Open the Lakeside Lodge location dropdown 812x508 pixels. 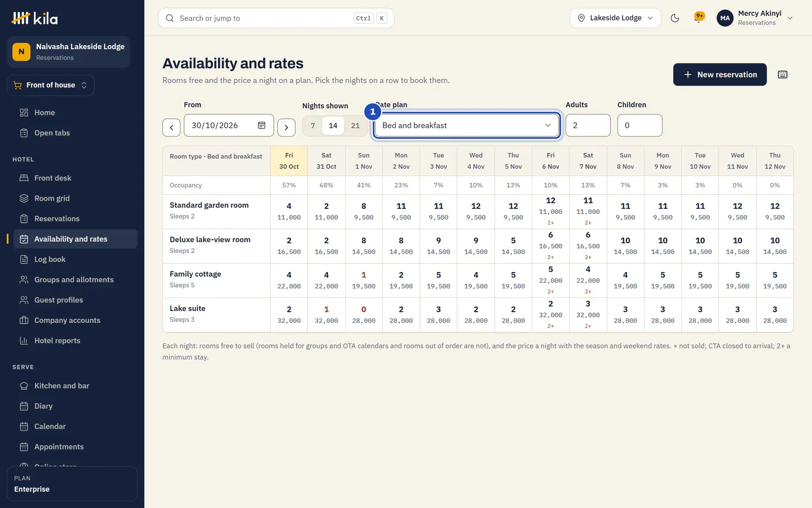coord(615,18)
